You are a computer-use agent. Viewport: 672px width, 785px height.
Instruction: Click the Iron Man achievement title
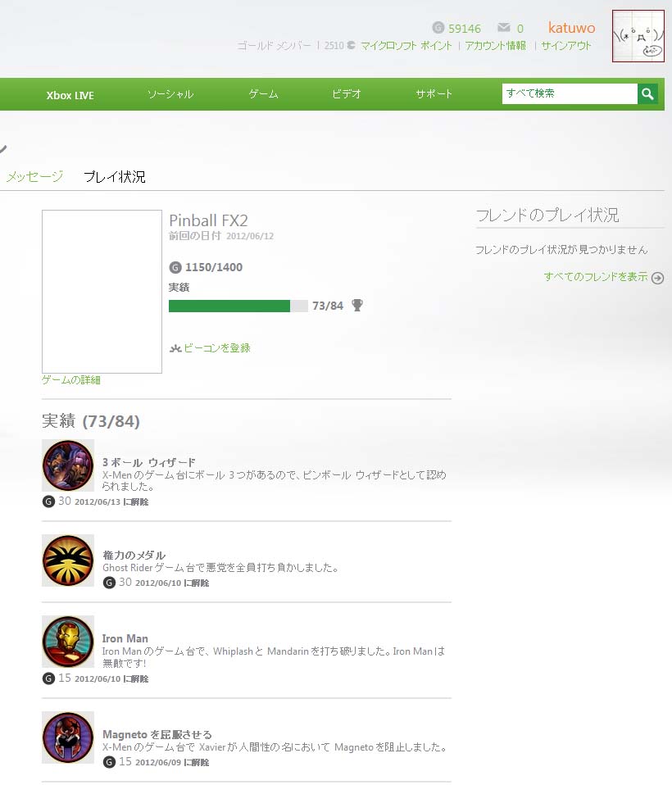click(125, 638)
